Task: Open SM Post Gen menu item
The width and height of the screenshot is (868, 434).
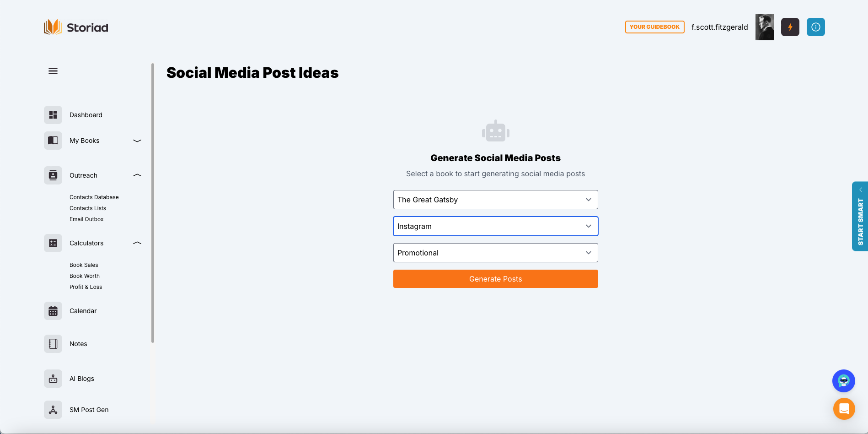Action: [89, 410]
